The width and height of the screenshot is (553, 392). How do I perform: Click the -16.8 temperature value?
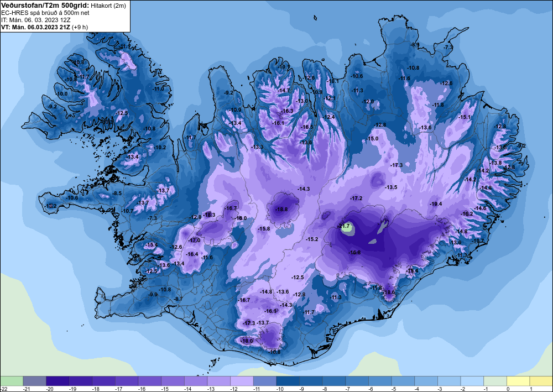(x=354, y=253)
